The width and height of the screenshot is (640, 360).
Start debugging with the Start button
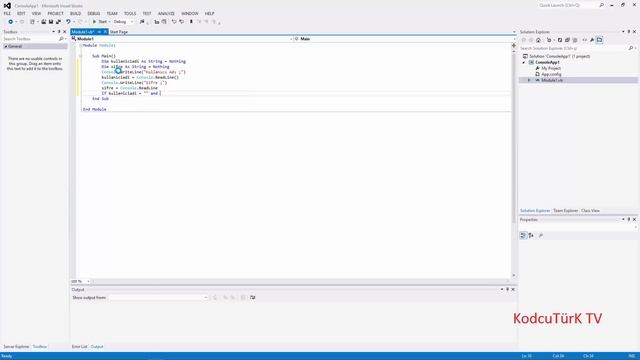[100, 22]
